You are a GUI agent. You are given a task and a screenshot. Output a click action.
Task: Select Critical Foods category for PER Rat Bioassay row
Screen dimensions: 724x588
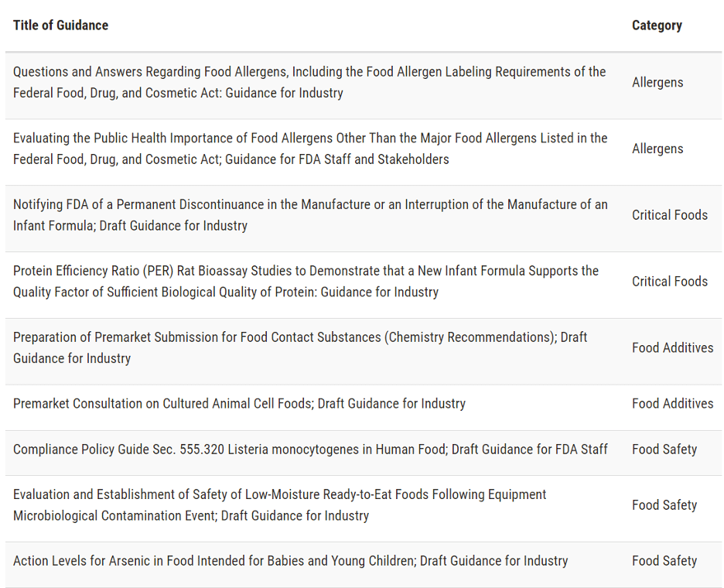click(x=670, y=282)
